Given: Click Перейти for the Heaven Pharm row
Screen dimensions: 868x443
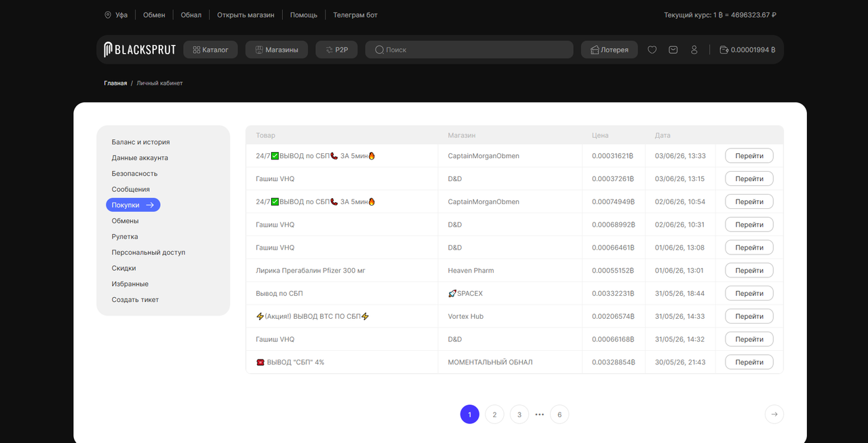Looking at the screenshot, I should coord(749,271).
